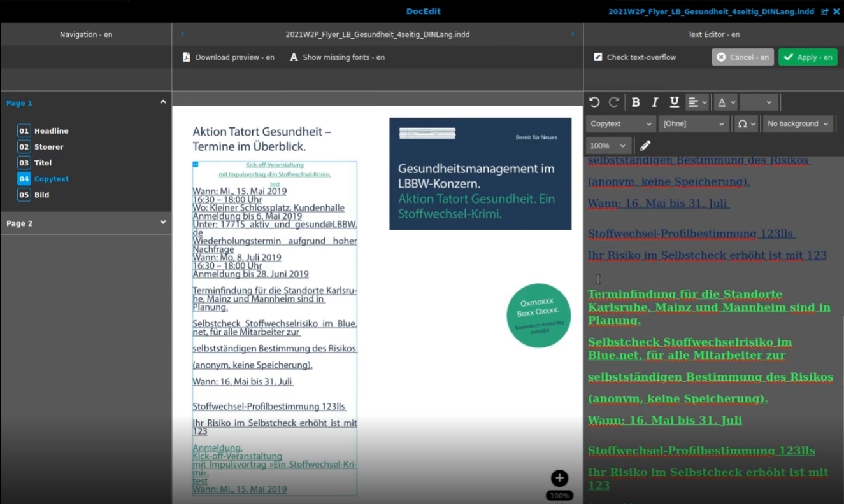Open the font color dropdown
Viewport: 844px width, 504px height.
coord(726,102)
